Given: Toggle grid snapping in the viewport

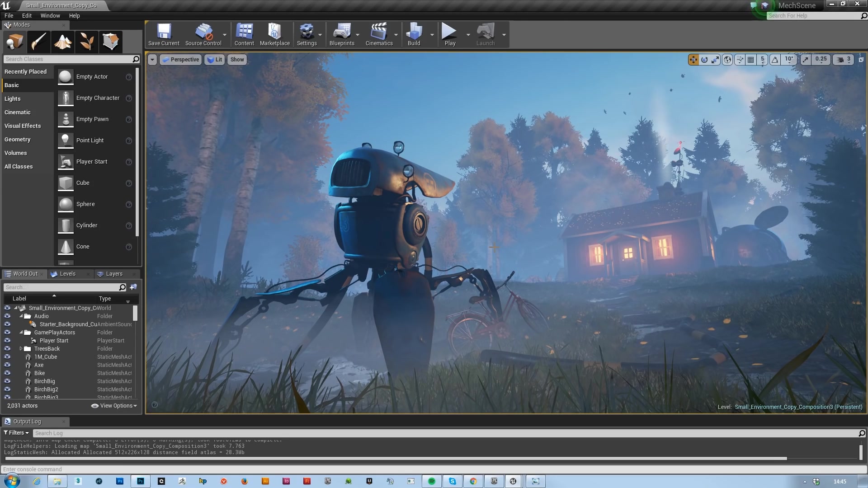Looking at the screenshot, I should (x=750, y=59).
